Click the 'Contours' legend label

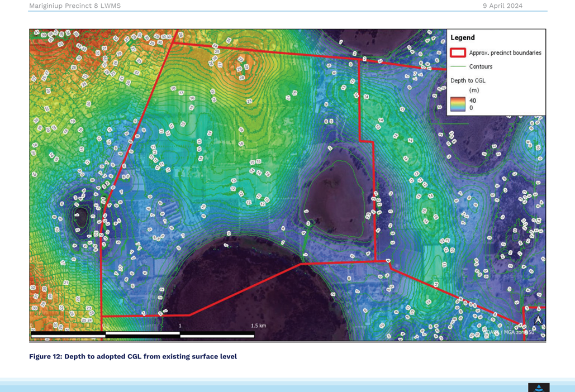(x=481, y=66)
